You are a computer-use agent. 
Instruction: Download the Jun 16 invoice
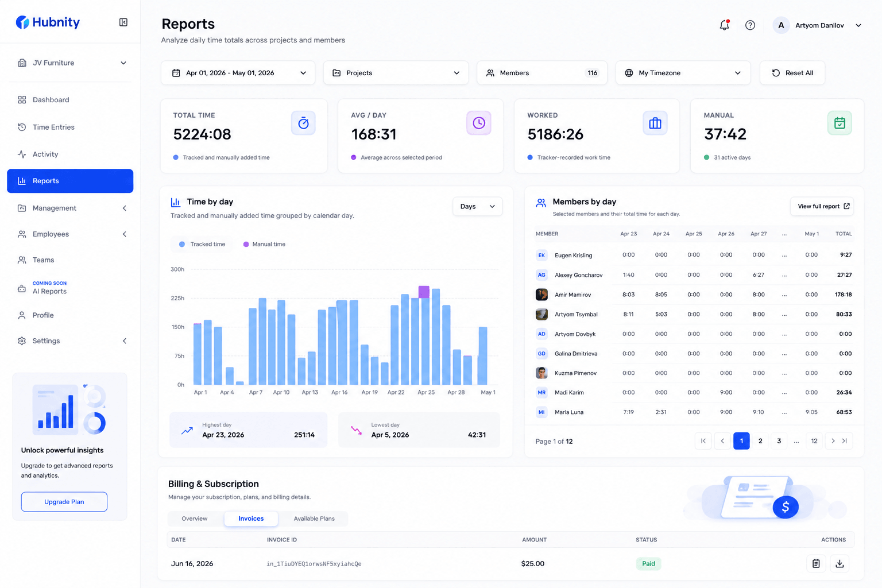840,564
